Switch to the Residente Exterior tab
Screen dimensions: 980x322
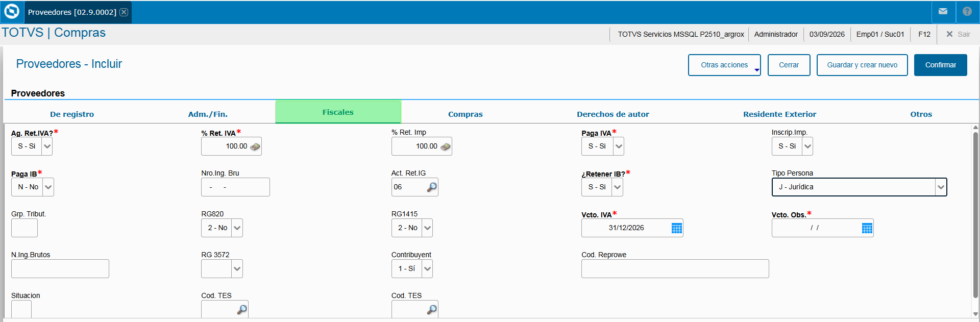click(779, 114)
